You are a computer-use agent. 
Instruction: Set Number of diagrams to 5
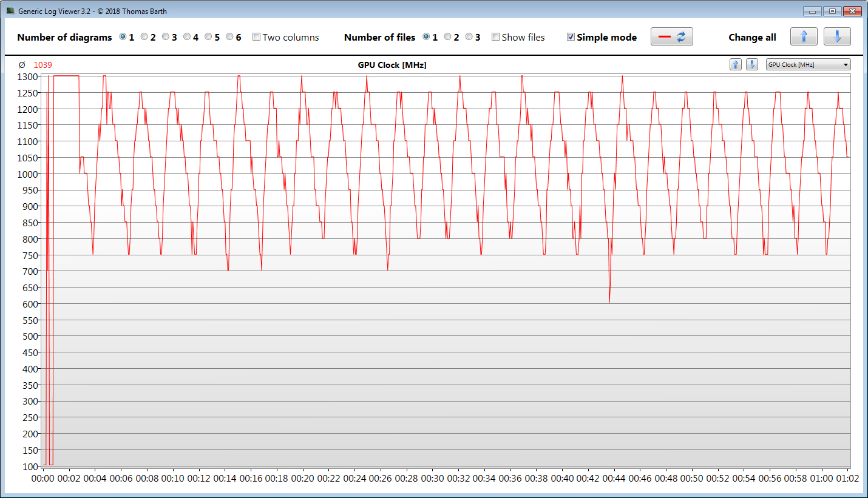point(208,37)
